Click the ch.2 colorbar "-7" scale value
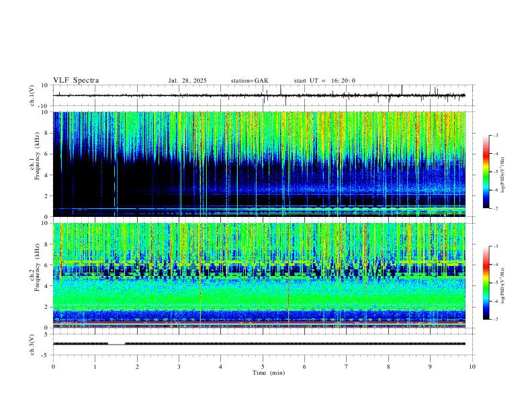The width and height of the screenshot is (532, 411). pyautogui.click(x=496, y=319)
